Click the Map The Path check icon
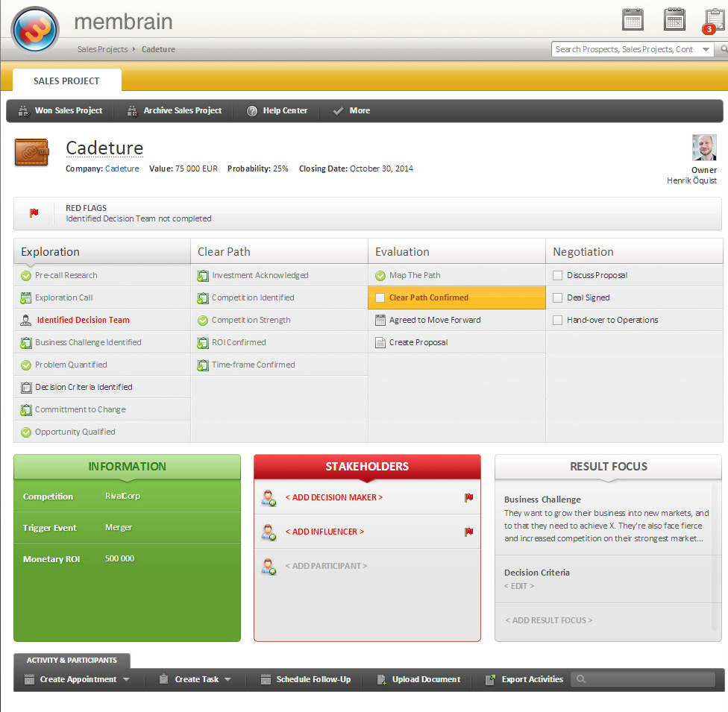Screen dimensions: 728x712 click(380, 276)
